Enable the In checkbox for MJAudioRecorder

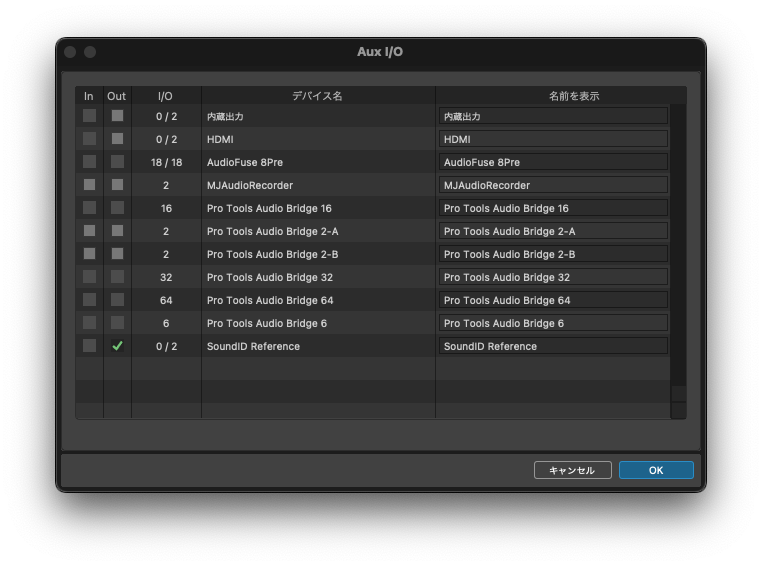point(90,185)
